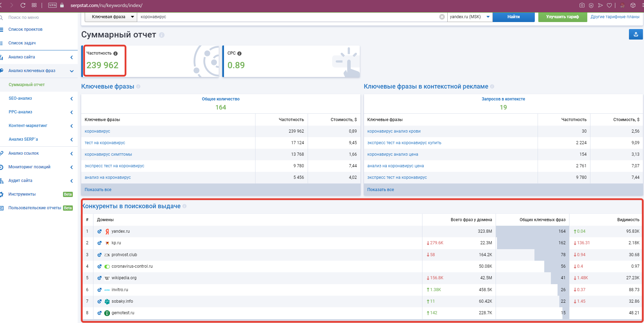
Task: Click the Всего фраз у домена column header
Action: (471, 220)
